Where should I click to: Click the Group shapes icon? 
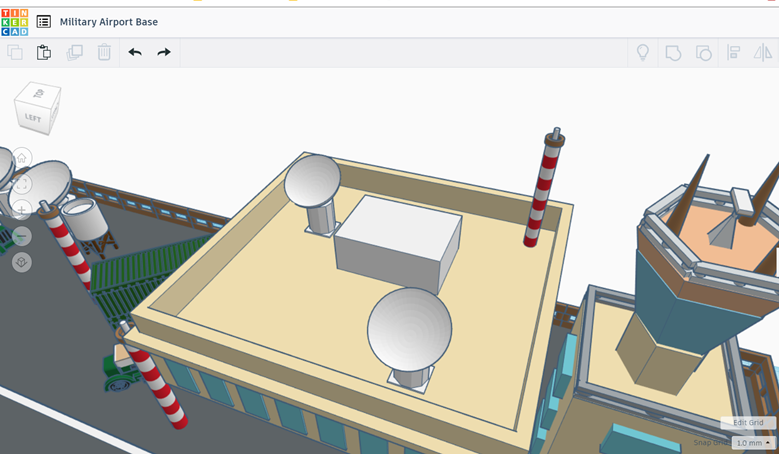click(673, 53)
